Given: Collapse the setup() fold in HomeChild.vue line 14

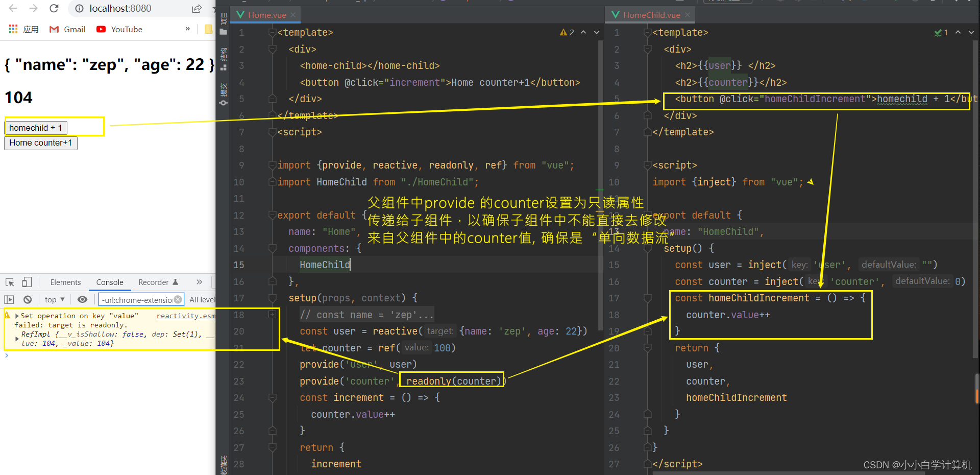Looking at the screenshot, I should [648, 249].
